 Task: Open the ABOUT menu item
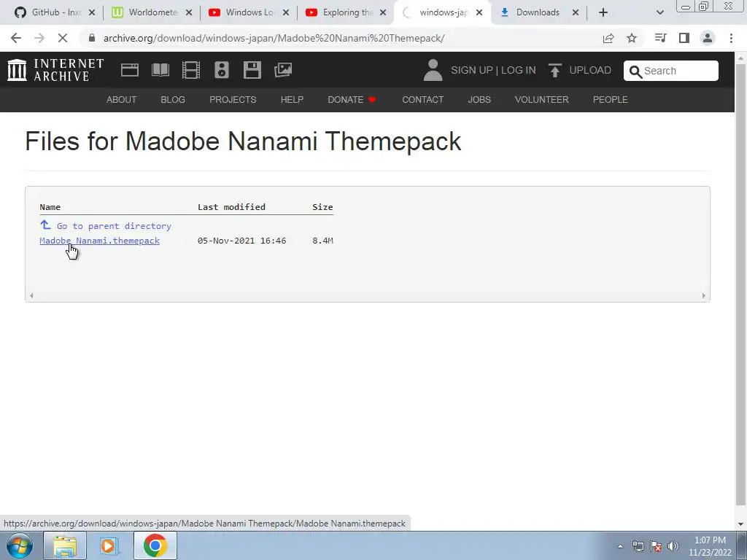(x=122, y=99)
